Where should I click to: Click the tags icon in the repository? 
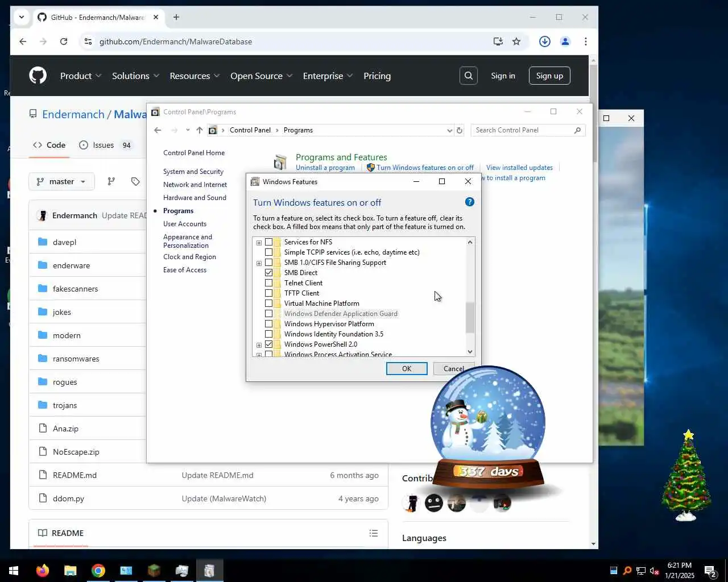[135, 181]
